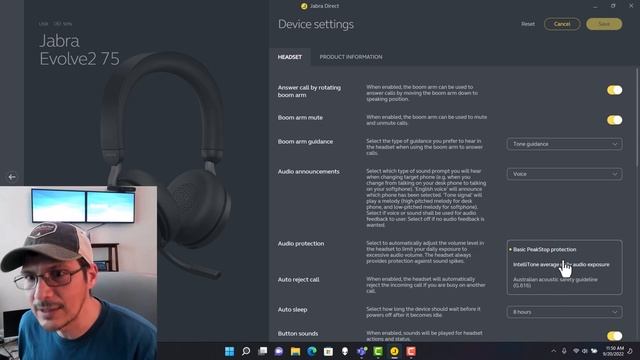
Task: Select IntelliTone average audio exposure option
Action: 564,264
